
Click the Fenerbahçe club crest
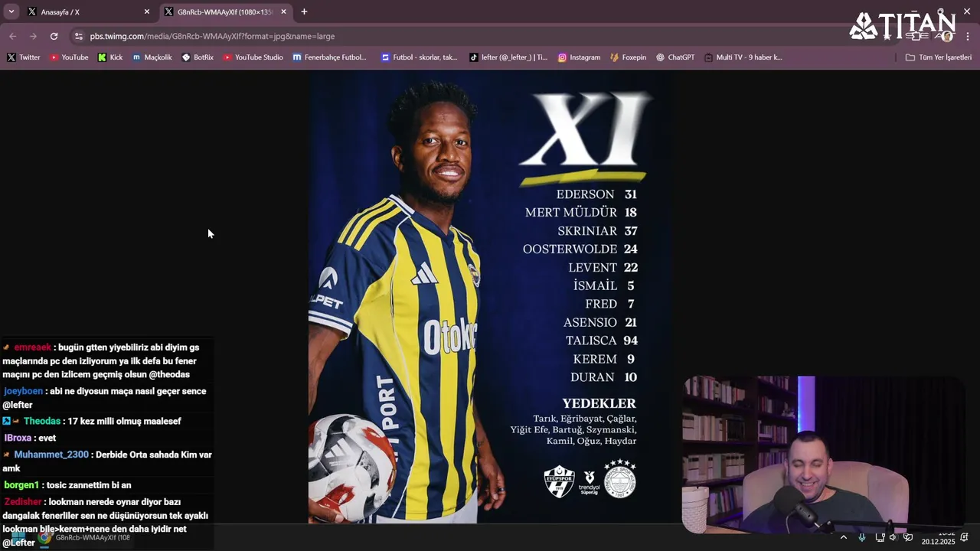point(620,479)
